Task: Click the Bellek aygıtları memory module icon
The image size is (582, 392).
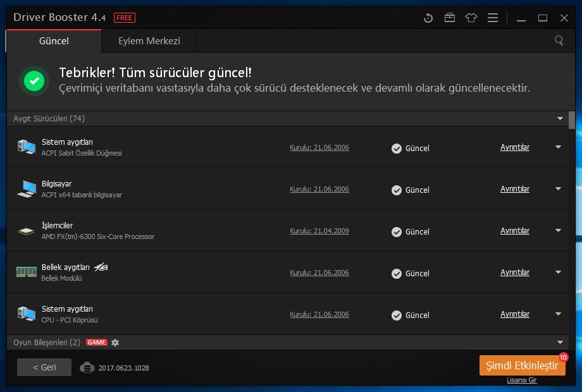Action: pyautogui.click(x=27, y=273)
